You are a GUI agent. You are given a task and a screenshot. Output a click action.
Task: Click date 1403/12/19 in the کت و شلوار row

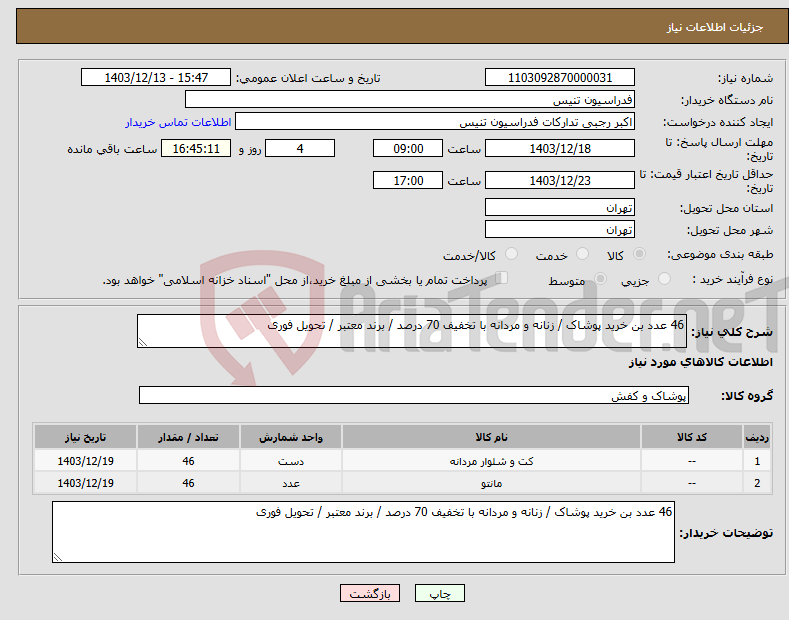point(86,461)
